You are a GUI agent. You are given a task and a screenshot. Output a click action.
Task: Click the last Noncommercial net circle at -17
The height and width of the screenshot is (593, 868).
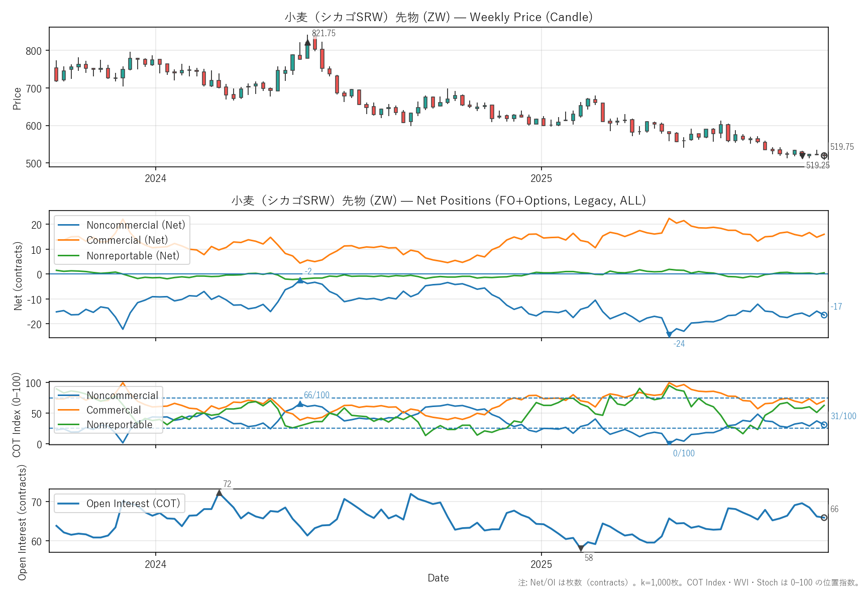tap(824, 315)
